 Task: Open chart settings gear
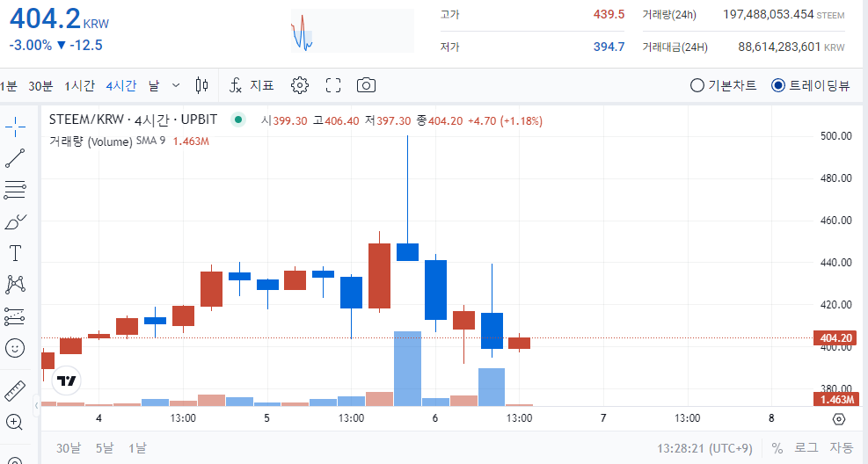click(300, 85)
